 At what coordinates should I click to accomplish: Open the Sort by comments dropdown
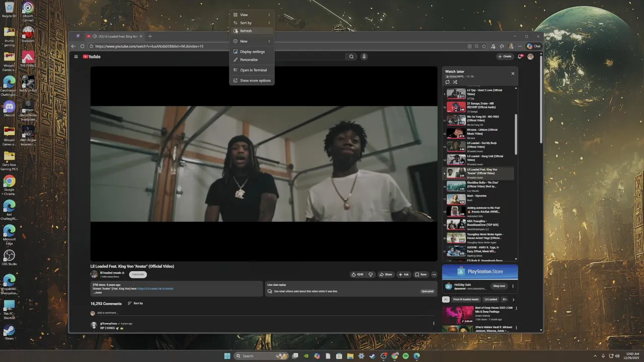tap(135, 303)
